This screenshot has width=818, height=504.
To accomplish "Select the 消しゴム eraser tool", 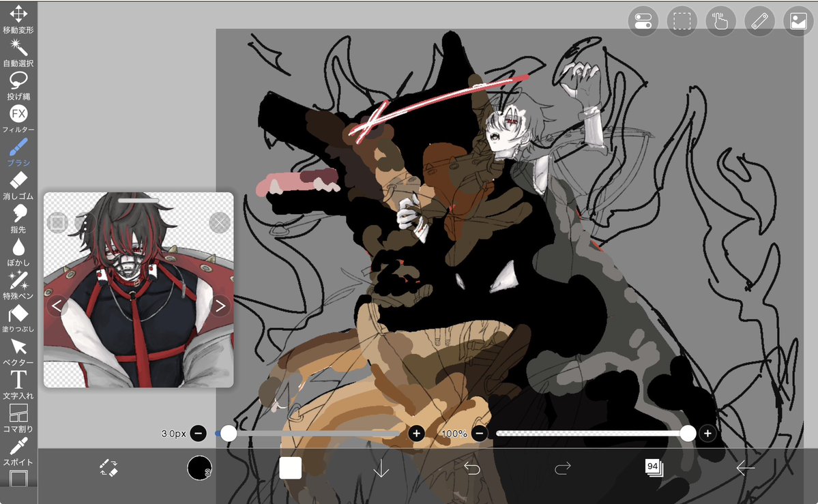I will [18, 186].
